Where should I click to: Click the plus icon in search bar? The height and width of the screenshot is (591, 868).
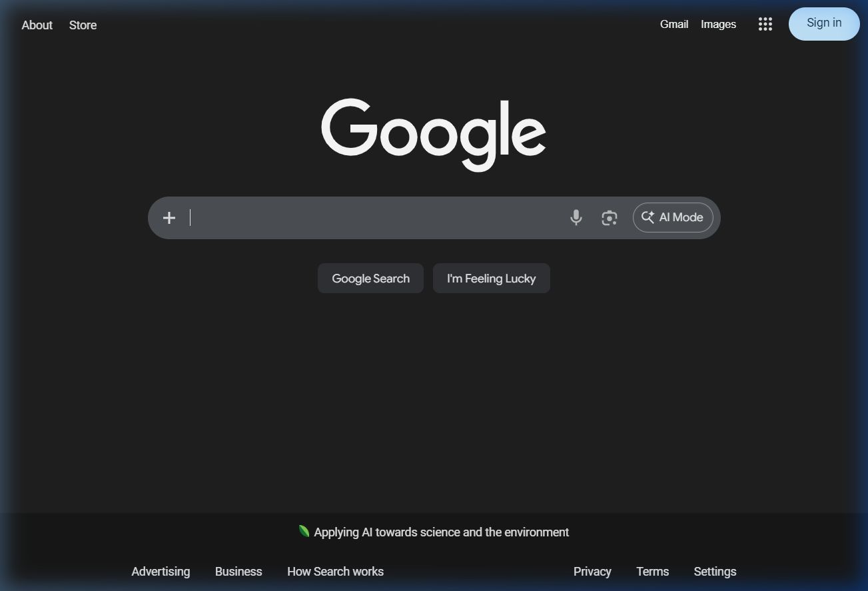[x=169, y=218]
